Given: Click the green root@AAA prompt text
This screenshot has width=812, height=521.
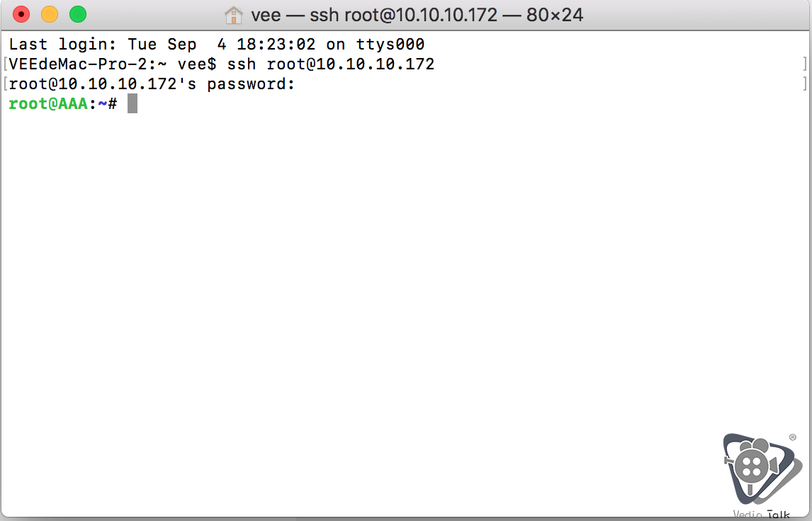Looking at the screenshot, I should coord(48,104).
